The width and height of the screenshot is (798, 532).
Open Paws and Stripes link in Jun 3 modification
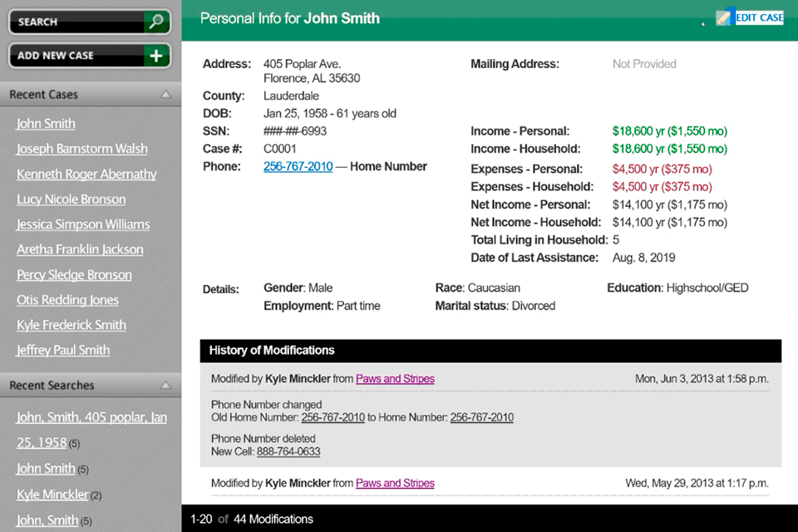point(395,379)
